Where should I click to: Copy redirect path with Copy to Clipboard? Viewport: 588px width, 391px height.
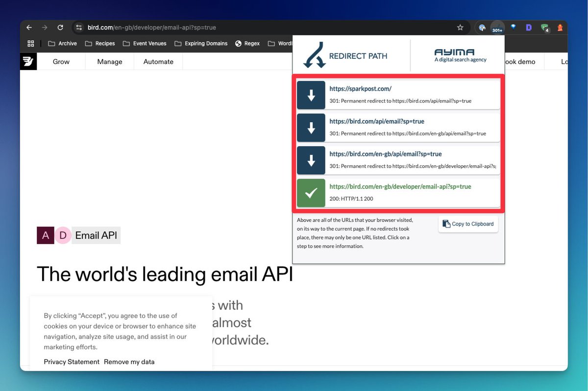pos(468,224)
